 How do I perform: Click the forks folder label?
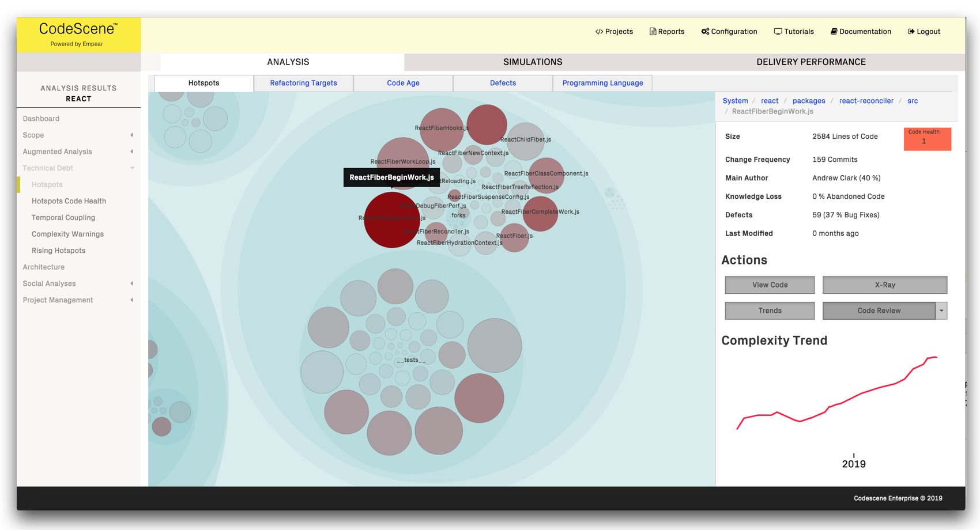click(x=458, y=215)
